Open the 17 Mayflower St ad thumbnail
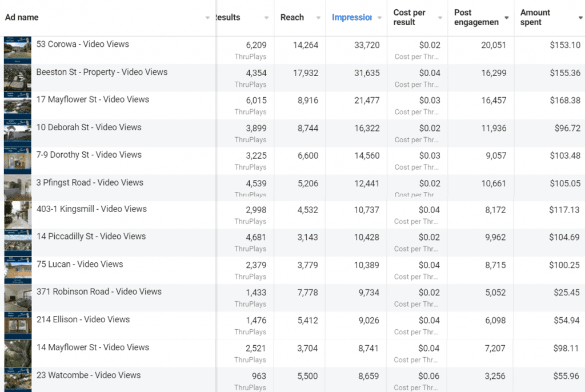 pos(18,105)
